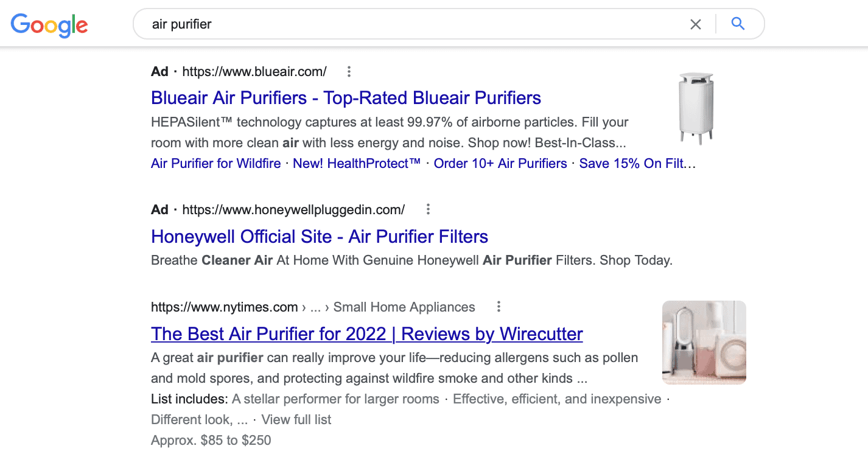
Task: Clear the search box with X icon
Action: click(x=695, y=24)
